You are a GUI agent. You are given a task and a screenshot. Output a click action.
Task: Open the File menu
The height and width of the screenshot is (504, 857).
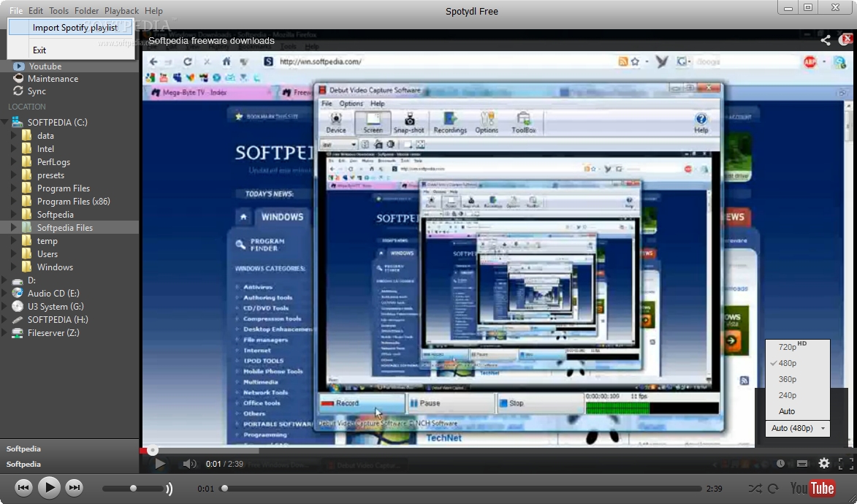pyautogui.click(x=16, y=10)
